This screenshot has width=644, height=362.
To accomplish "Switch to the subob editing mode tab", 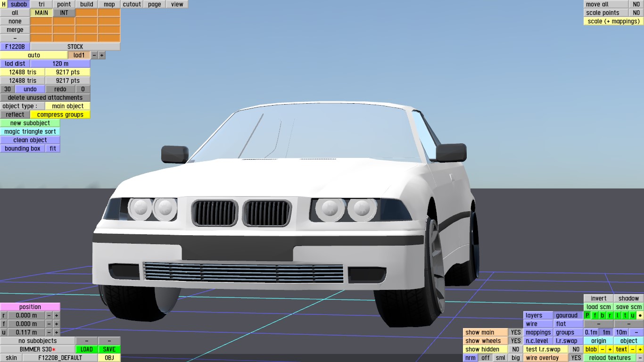I will tap(19, 4).
